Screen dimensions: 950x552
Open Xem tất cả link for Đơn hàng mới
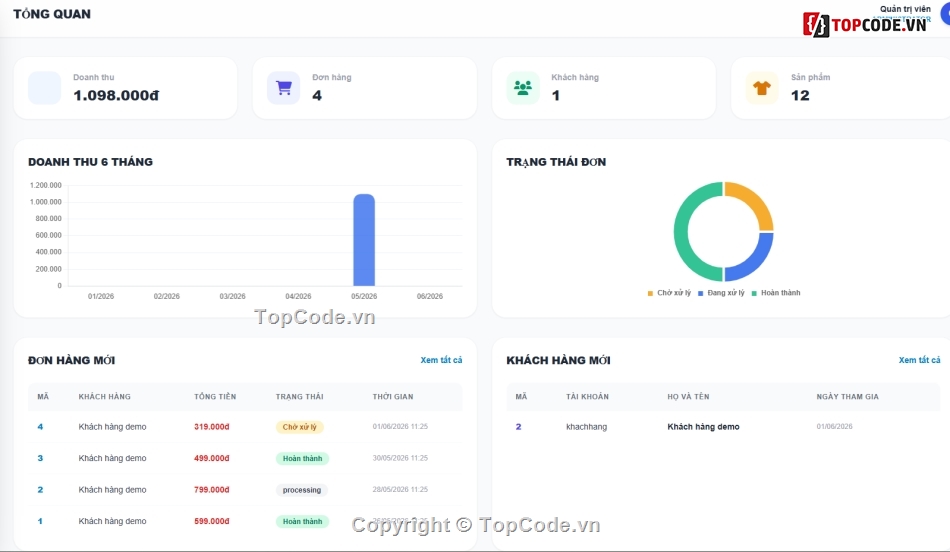click(441, 360)
